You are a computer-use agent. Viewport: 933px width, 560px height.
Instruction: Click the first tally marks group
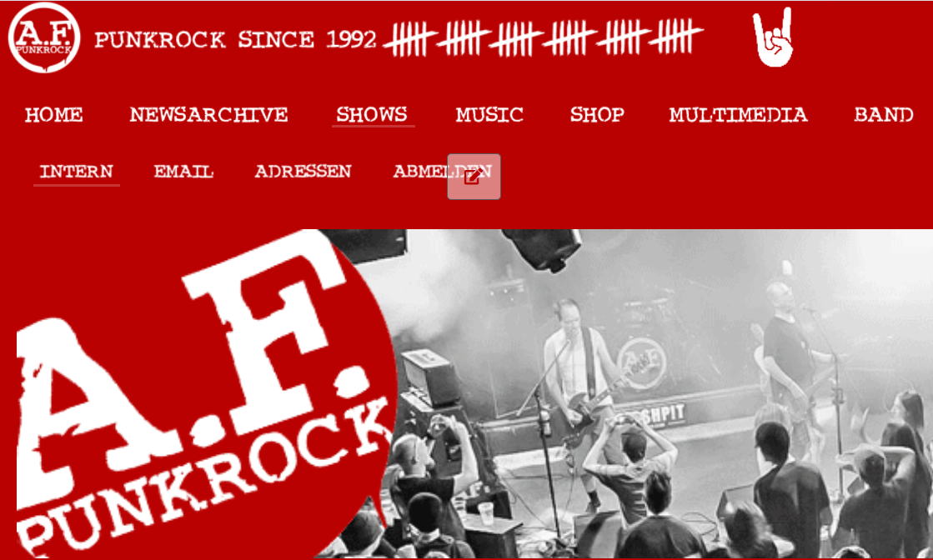(410, 38)
